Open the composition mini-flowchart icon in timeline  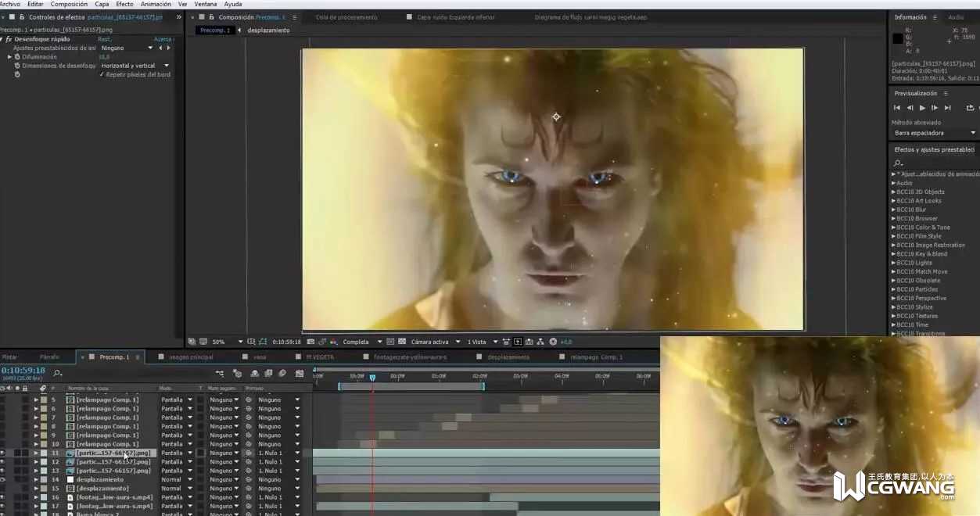click(220, 374)
